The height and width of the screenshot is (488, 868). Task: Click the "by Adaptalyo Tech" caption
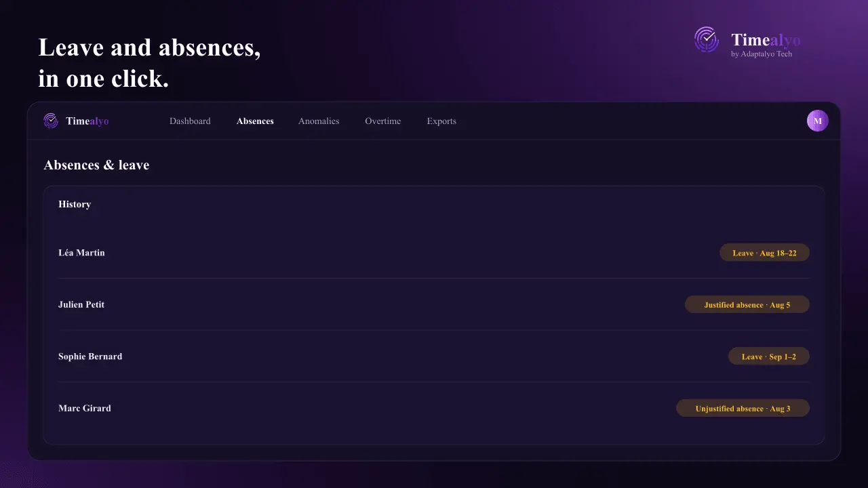click(762, 54)
